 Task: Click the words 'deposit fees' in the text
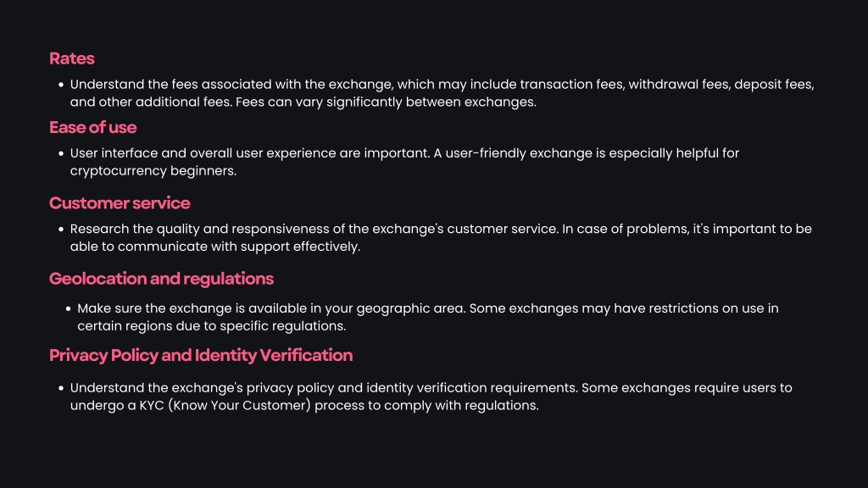(x=774, y=85)
